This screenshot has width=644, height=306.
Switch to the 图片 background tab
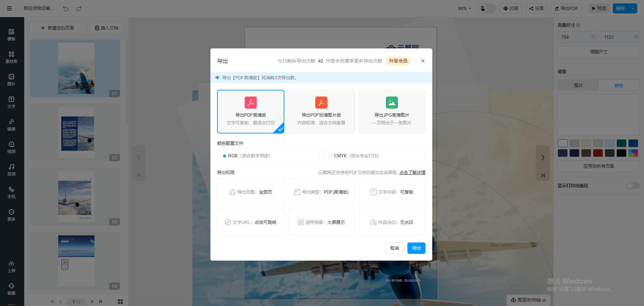click(x=578, y=85)
